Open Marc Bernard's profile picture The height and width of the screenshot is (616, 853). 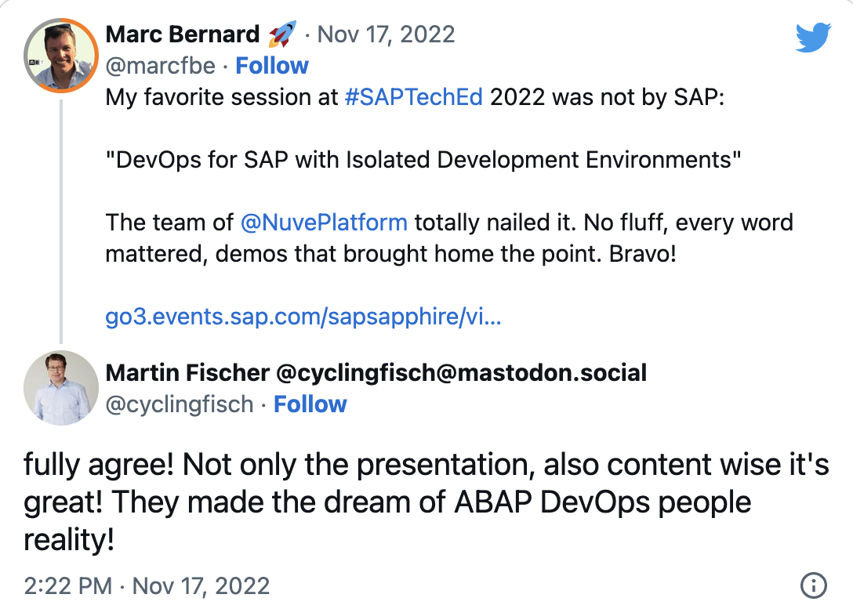click(61, 56)
